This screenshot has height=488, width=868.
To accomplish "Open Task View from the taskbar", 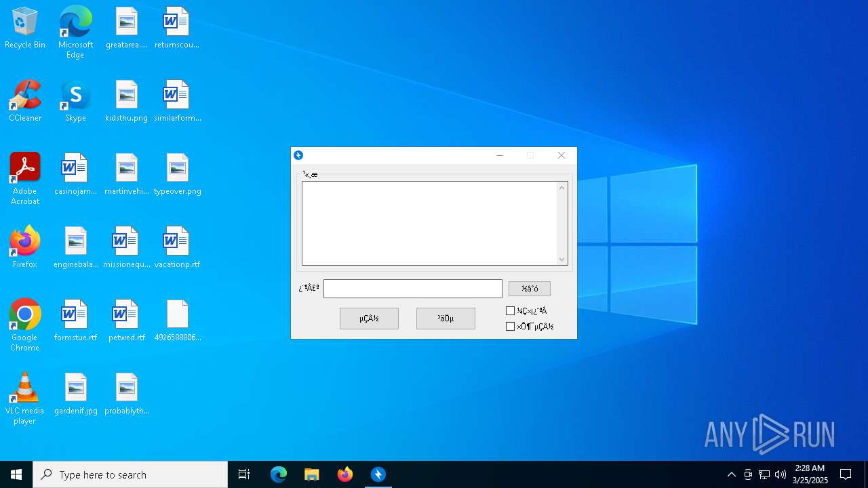I will click(x=244, y=474).
